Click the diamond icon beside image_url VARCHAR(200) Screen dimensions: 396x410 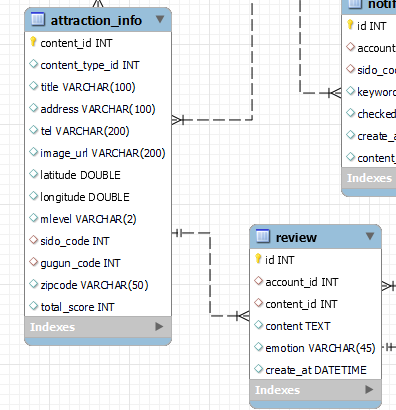pos(33,152)
